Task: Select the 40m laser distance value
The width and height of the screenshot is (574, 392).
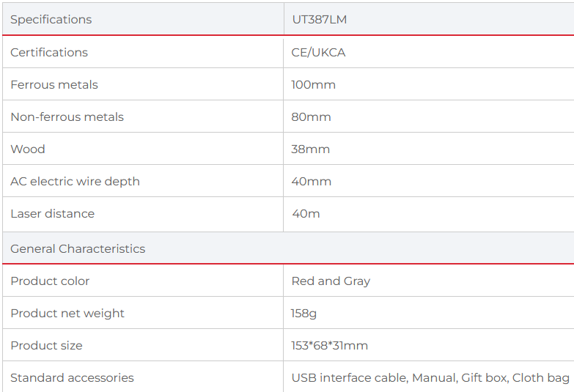Action: (x=306, y=213)
